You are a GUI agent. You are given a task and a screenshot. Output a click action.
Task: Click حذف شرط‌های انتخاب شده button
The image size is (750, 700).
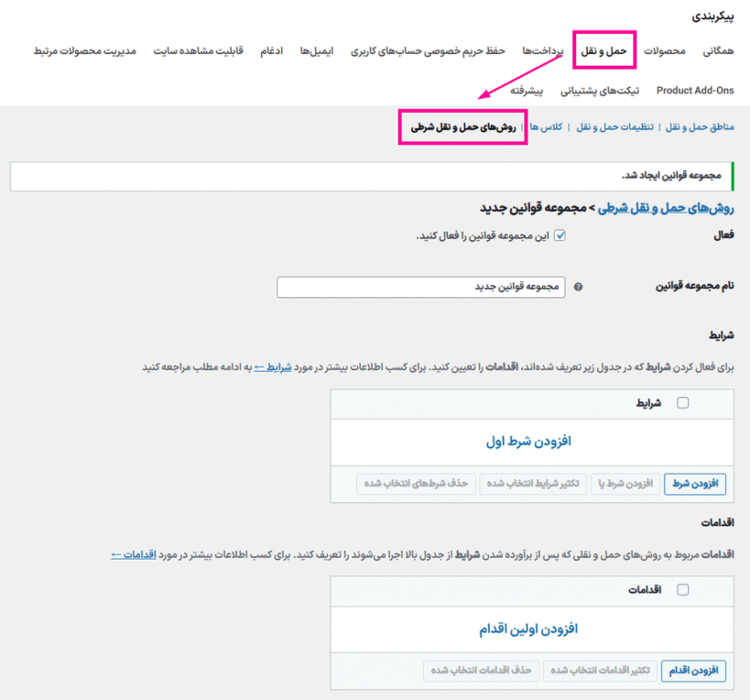coord(416,484)
